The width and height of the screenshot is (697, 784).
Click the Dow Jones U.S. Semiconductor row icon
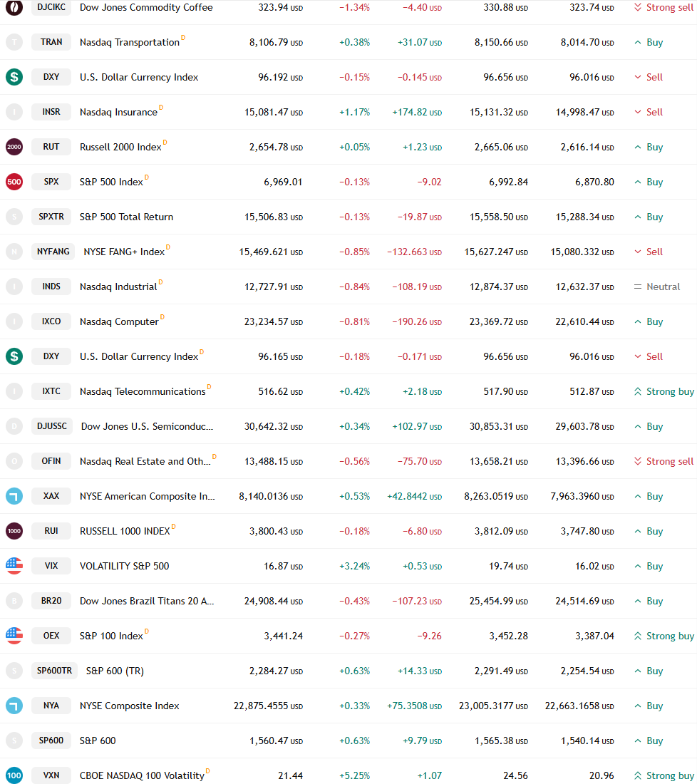(x=14, y=426)
